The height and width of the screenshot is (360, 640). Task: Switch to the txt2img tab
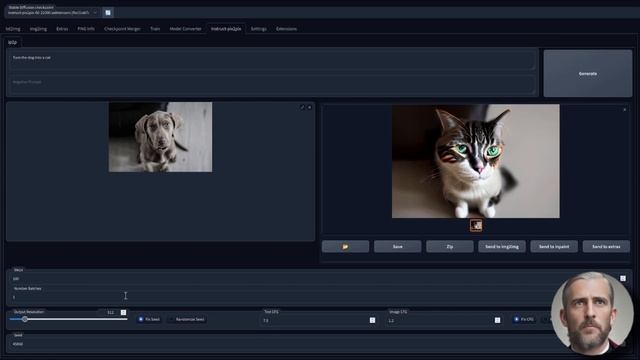tap(13, 29)
